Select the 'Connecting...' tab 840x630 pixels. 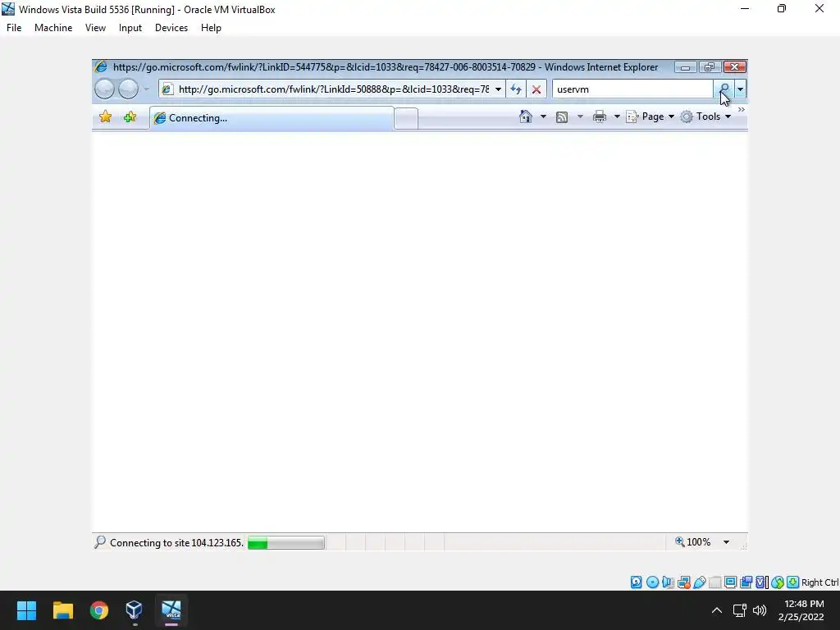coord(272,118)
